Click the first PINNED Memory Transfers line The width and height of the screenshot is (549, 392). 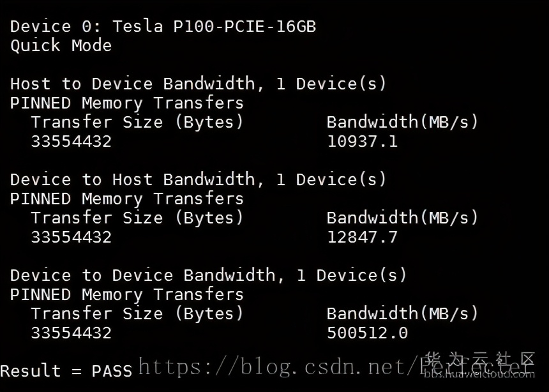(x=127, y=103)
